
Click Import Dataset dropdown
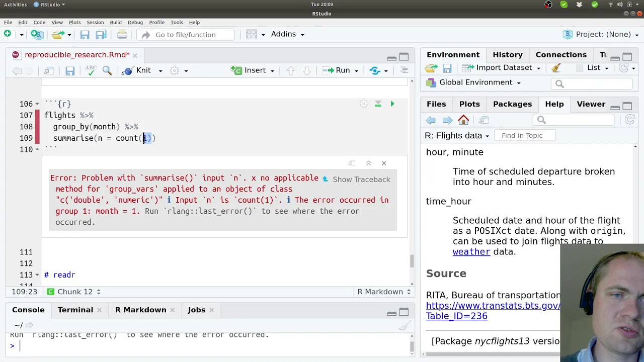(502, 68)
